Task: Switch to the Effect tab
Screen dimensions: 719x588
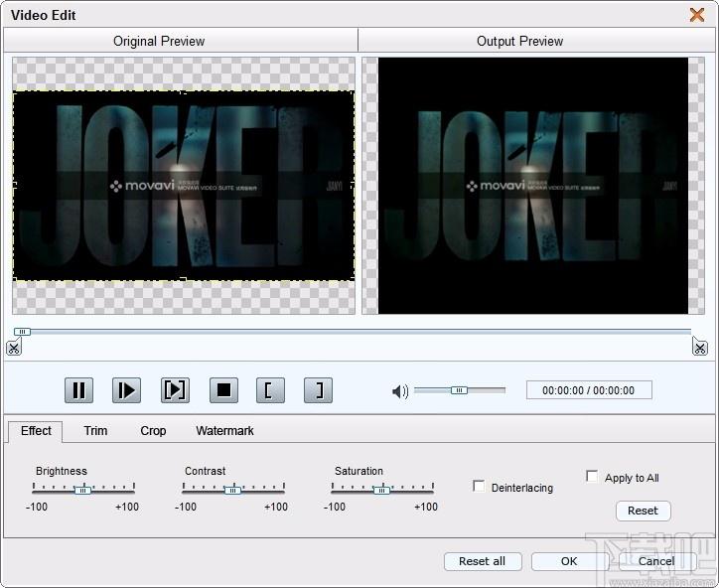Action: coord(36,431)
